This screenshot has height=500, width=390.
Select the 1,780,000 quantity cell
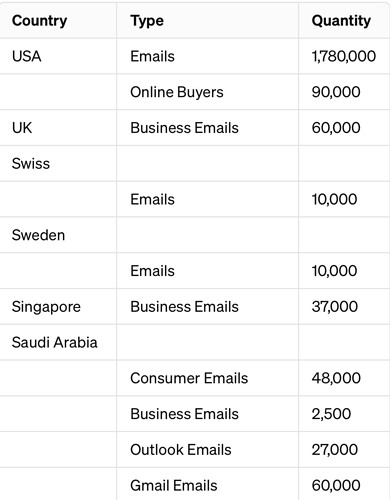[x=344, y=56]
